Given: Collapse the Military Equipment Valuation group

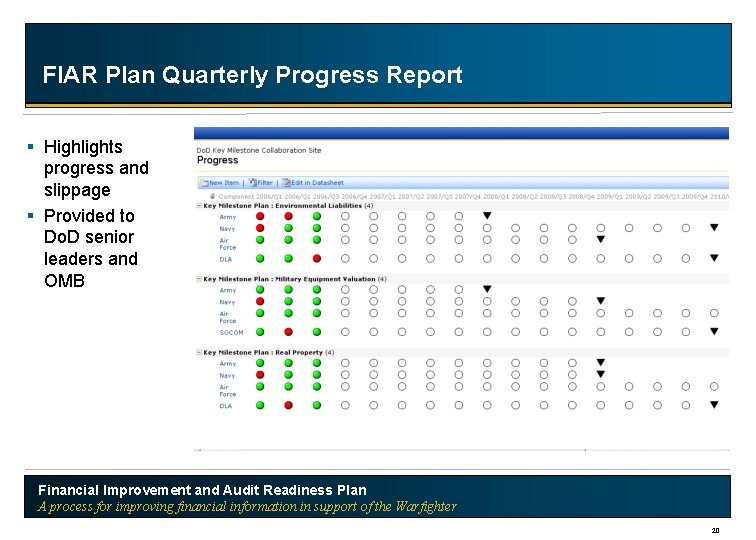Looking at the screenshot, I should coord(199,279).
